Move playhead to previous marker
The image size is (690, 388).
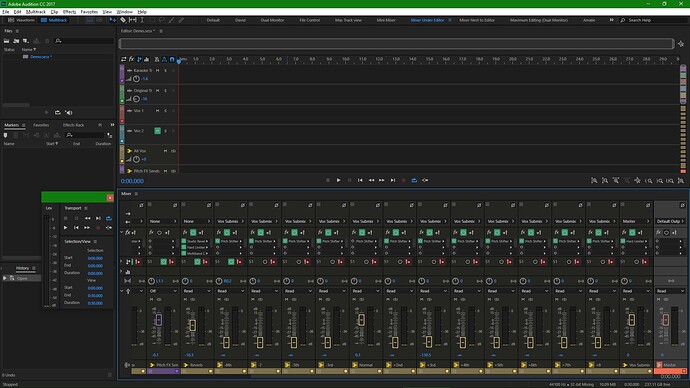(360, 180)
